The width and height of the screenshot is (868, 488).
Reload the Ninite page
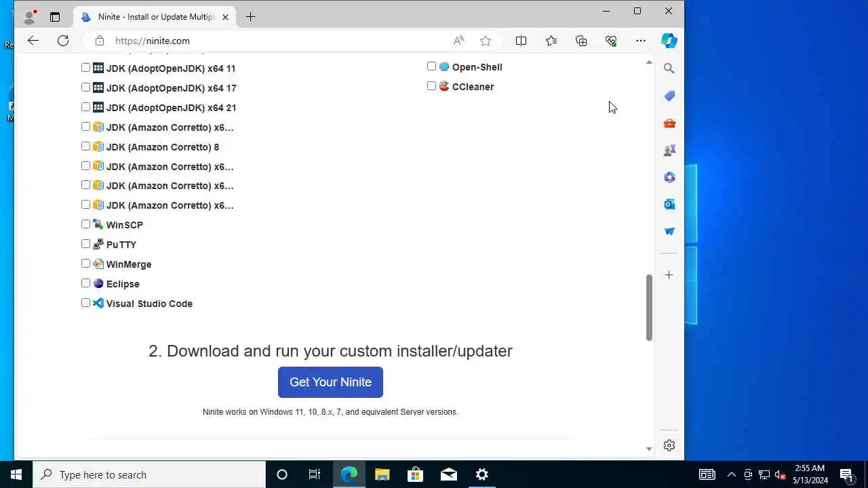(63, 41)
